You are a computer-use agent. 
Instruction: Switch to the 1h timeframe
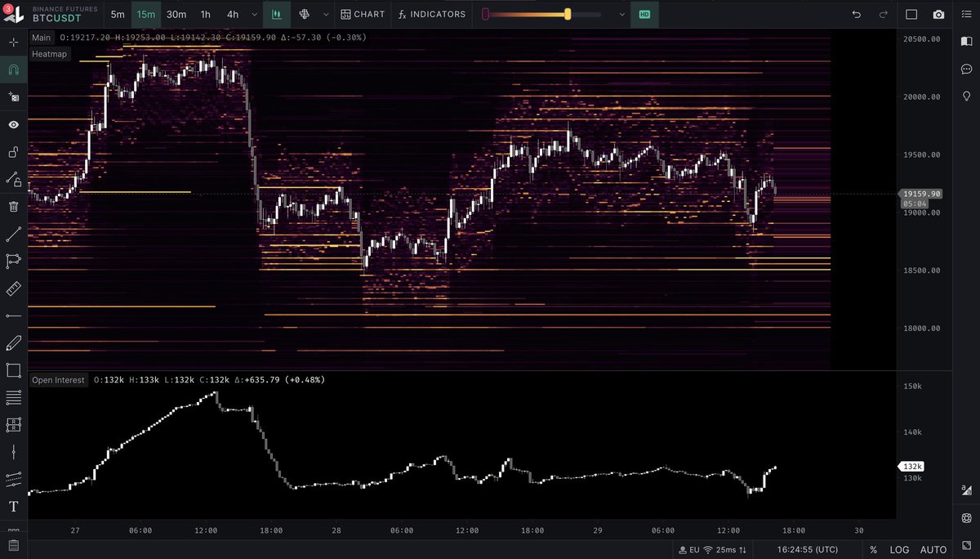(204, 14)
